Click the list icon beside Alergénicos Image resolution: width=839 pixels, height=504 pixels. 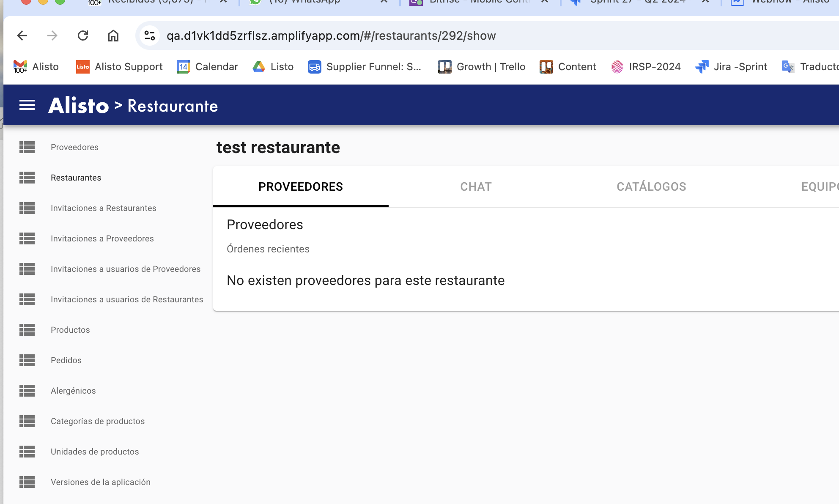point(27,391)
